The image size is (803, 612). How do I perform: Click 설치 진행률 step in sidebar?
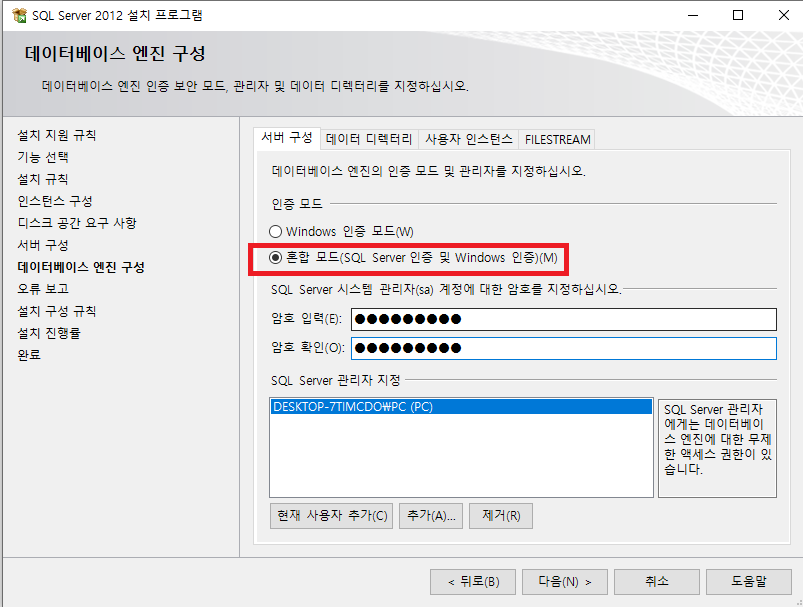(49, 333)
